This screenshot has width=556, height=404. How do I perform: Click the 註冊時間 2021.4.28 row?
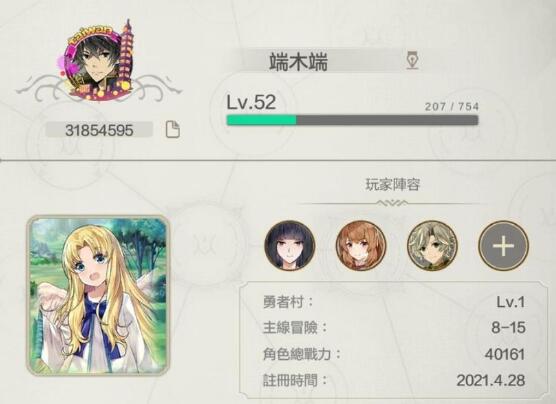pos(394,380)
